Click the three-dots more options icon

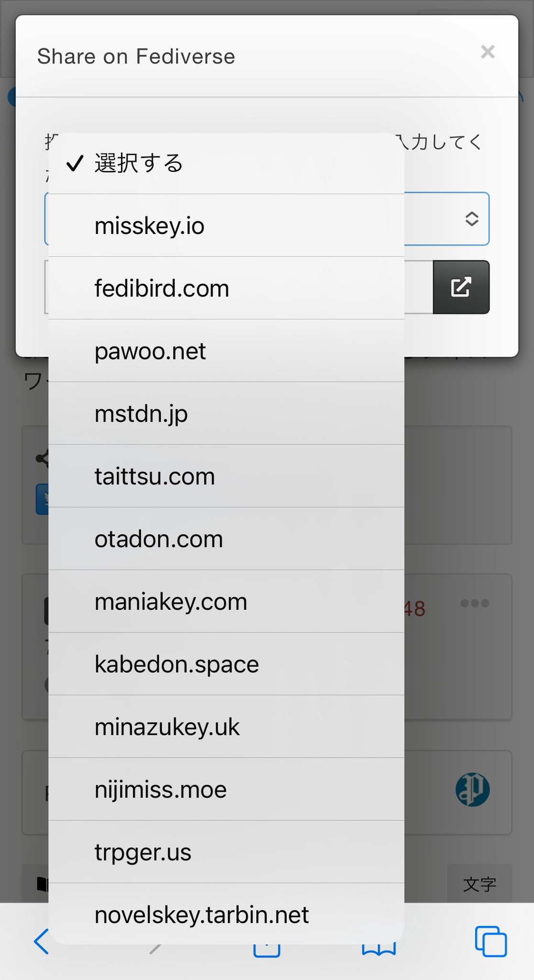tap(475, 603)
